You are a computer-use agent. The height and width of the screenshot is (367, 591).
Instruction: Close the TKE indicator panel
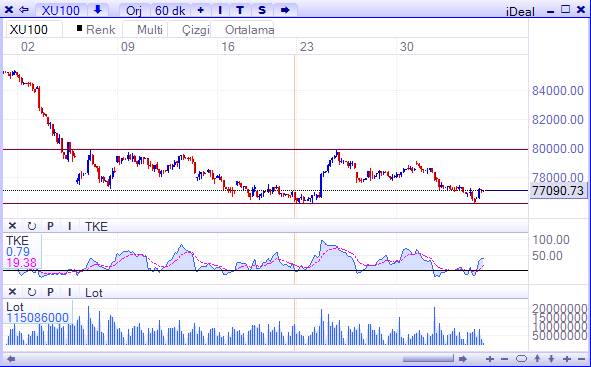[x=12, y=226]
